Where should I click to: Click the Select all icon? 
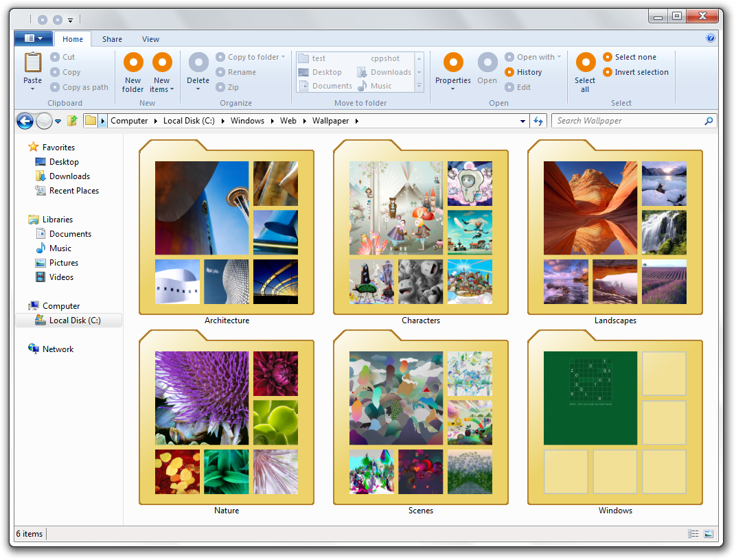pos(585,64)
